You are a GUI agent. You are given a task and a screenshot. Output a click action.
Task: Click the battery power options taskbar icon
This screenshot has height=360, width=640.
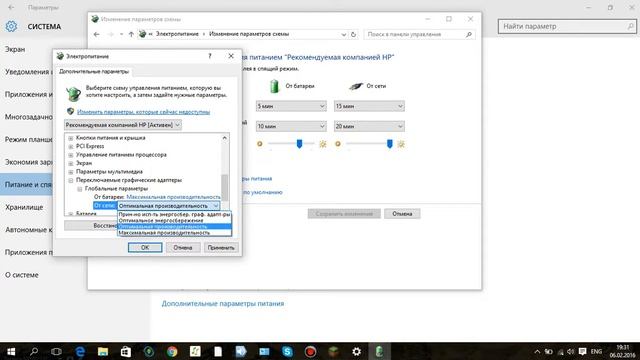point(379,351)
